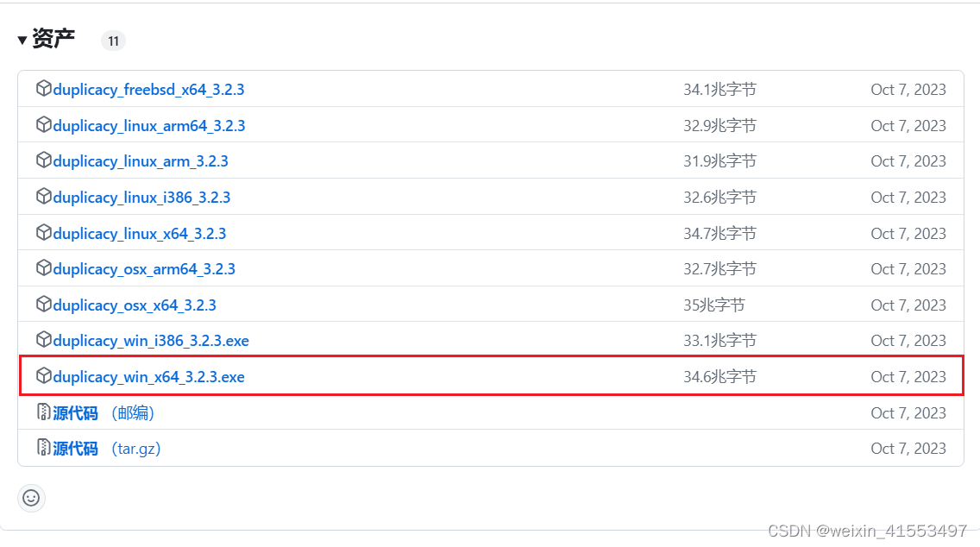Download duplicacy_osx_arm64_3.2.3
The width and height of the screenshot is (980, 547).
(144, 270)
